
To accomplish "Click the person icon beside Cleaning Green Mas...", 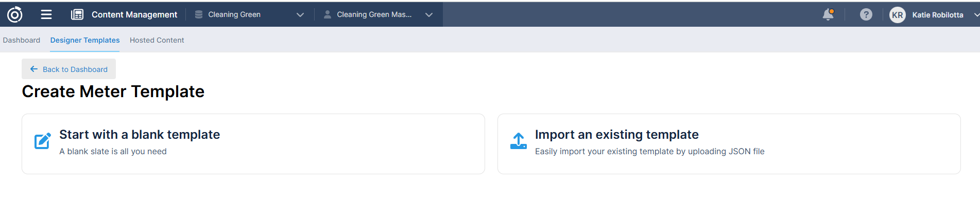I will (x=328, y=15).
